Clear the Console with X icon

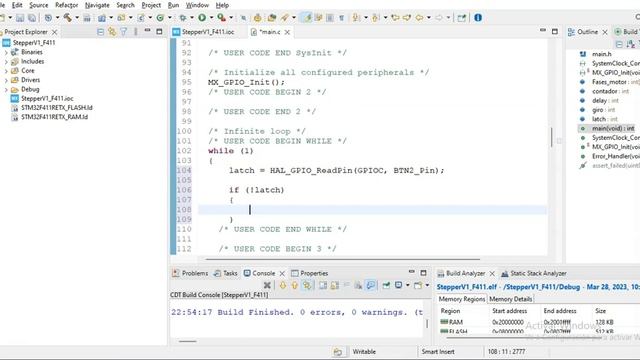pyautogui.click(x=267, y=285)
